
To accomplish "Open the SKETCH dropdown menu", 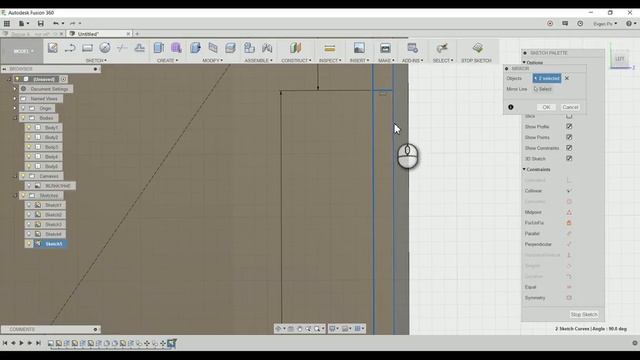I will pyautogui.click(x=96, y=60).
